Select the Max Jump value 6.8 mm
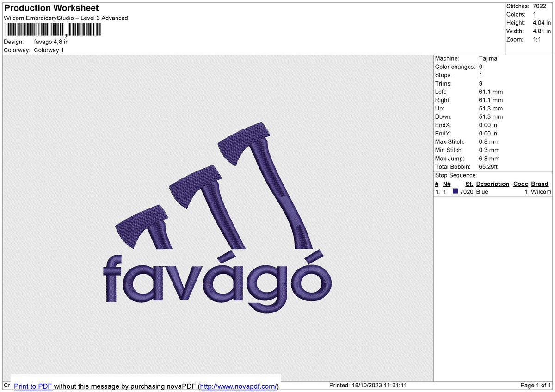The width and height of the screenshot is (555, 392). (x=489, y=158)
